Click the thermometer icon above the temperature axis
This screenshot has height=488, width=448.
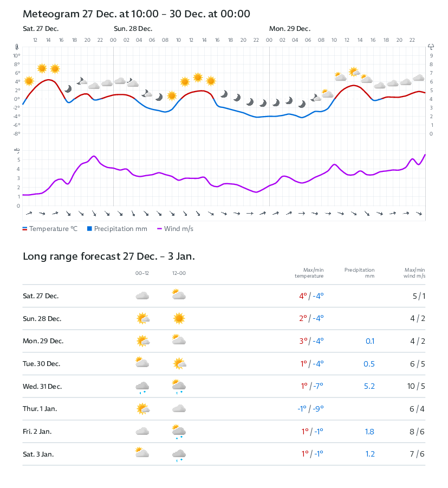17,47
